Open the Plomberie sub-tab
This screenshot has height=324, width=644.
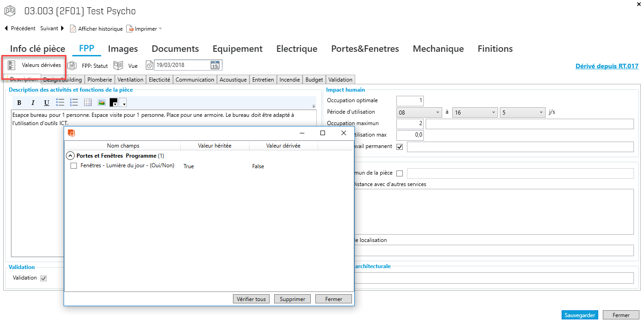tap(99, 80)
